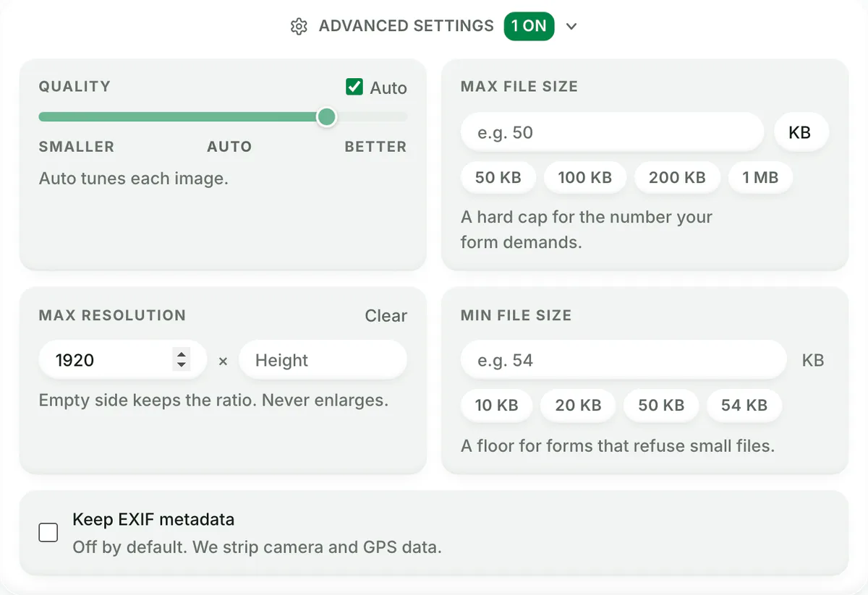Click the Advanced Settings gear icon
The image size is (868, 595).
tap(299, 27)
